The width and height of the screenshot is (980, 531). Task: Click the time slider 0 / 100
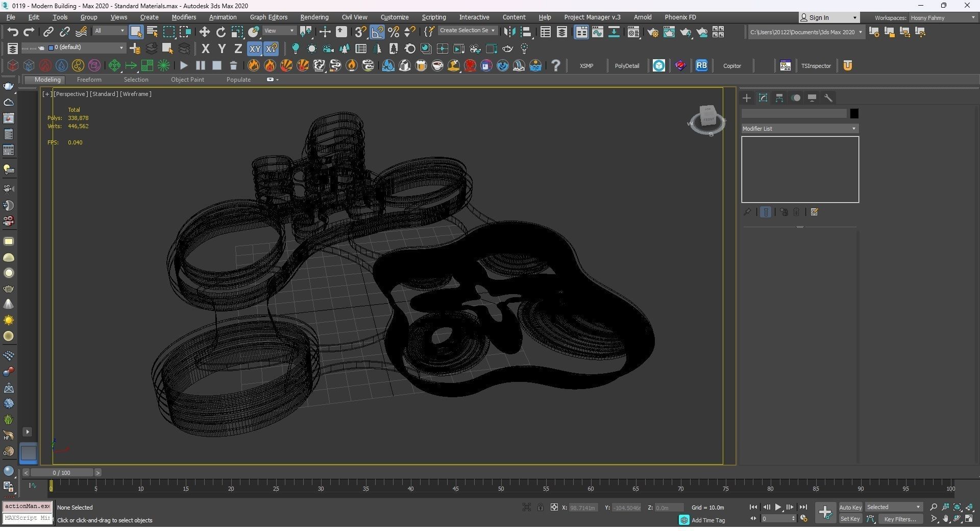point(61,473)
